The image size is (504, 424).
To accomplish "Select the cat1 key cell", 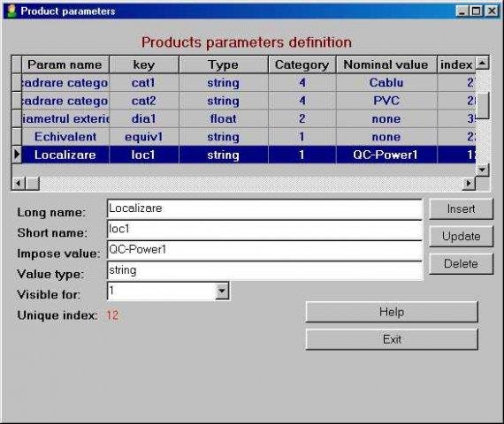I will (143, 83).
